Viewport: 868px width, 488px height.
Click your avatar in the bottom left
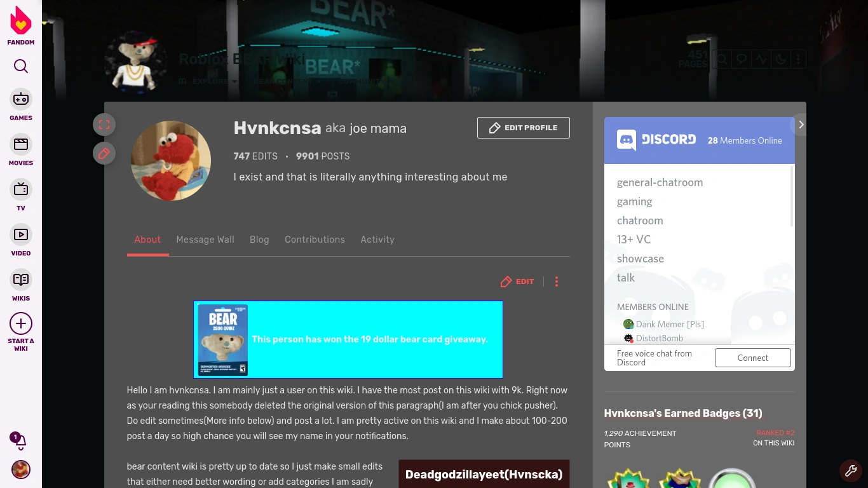click(21, 470)
